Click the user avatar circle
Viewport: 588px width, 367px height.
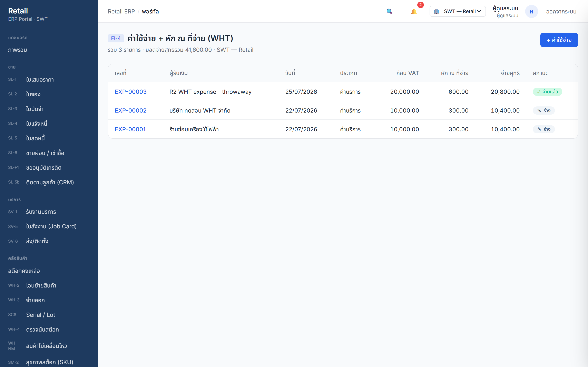(531, 11)
